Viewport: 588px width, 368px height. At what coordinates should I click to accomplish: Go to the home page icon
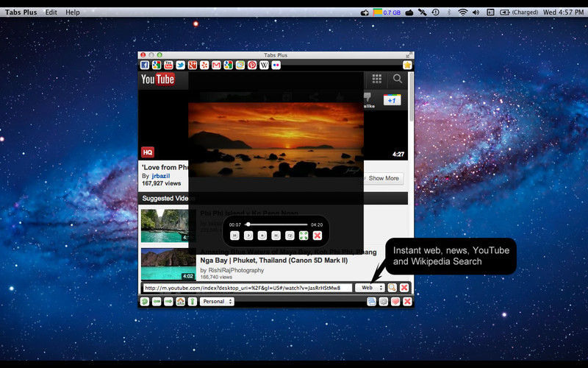click(x=181, y=302)
